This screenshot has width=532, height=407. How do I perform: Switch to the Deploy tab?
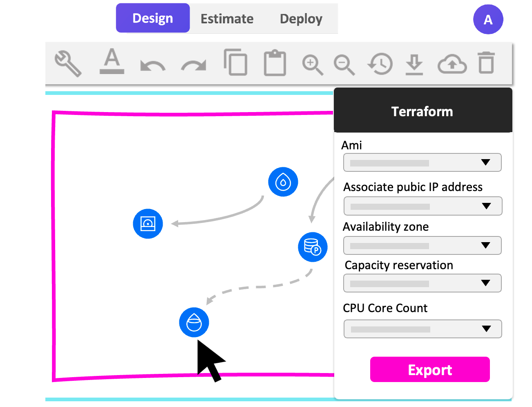point(301,18)
